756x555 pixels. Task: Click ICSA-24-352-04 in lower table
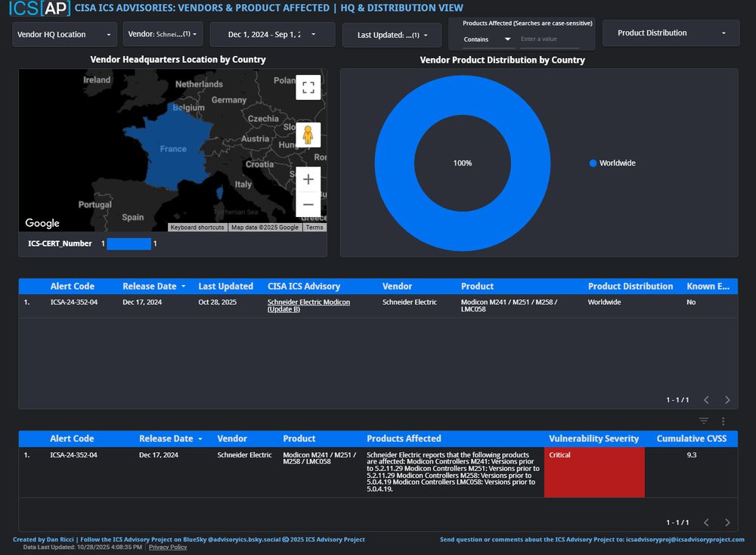click(73, 454)
